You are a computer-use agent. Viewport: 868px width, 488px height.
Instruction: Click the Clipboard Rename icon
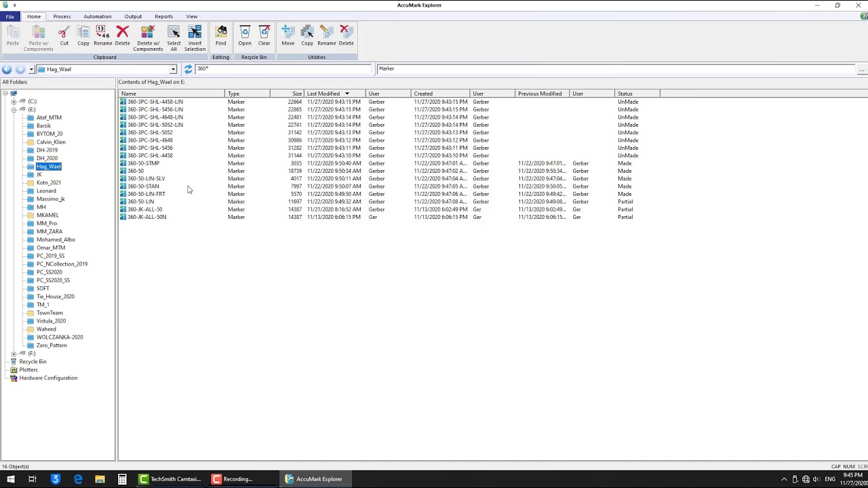pyautogui.click(x=103, y=36)
